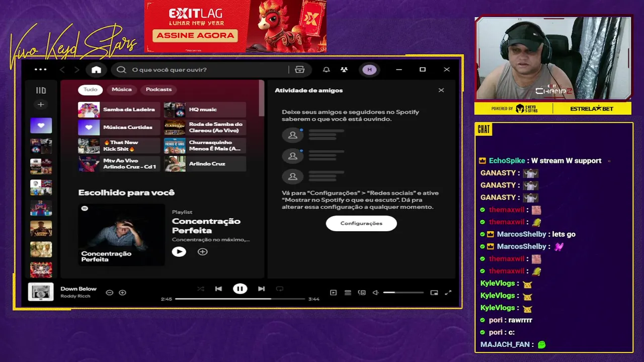Image resolution: width=644 pixels, height=362 pixels.
Task: Add current song with plus icon
Action: pos(122,292)
